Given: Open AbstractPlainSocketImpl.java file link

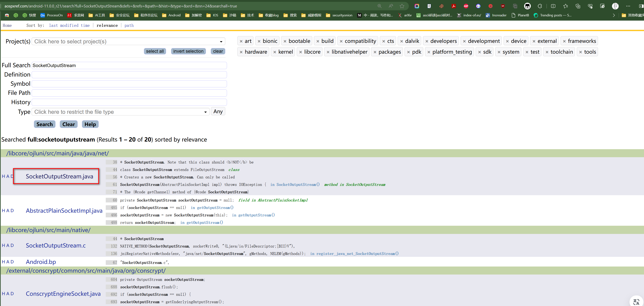Looking at the screenshot, I should [64, 211].
